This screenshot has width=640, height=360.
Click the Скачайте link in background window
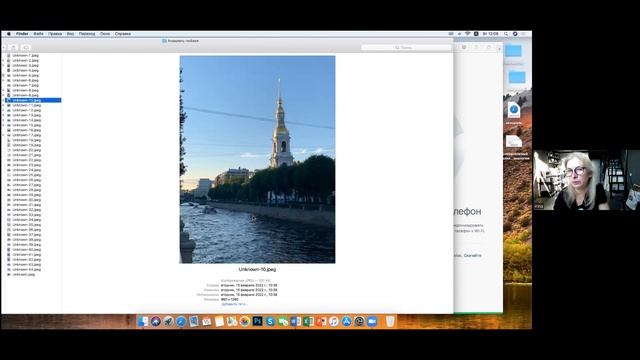pyautogui.click(x=473, y=256)
